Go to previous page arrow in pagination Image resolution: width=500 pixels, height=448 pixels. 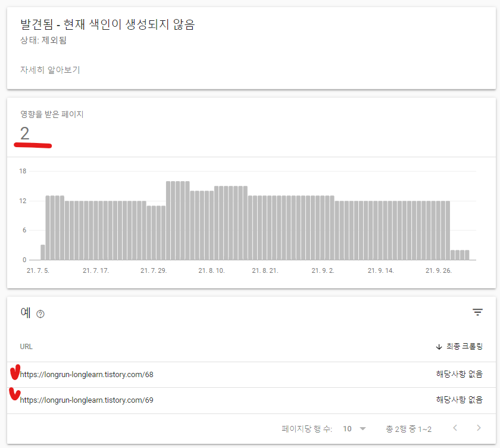(455, 428)
